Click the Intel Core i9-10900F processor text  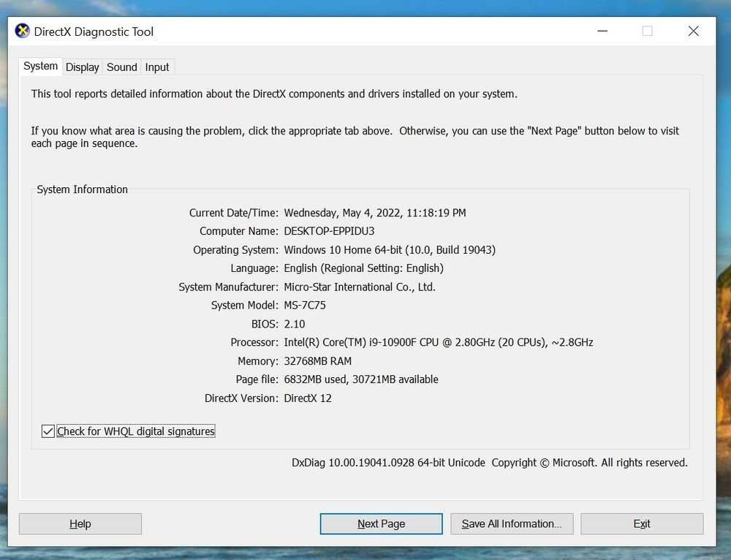point(438,342)
